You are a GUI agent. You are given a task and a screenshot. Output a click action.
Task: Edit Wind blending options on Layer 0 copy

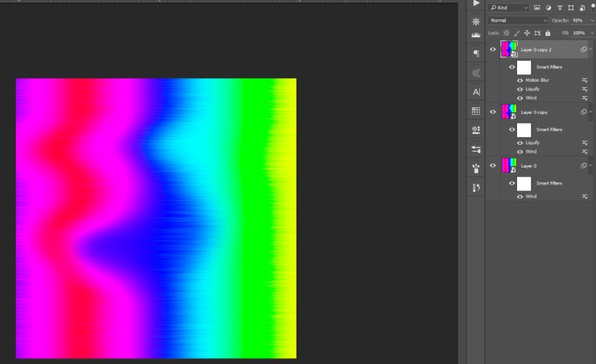(x=585, y=152)
